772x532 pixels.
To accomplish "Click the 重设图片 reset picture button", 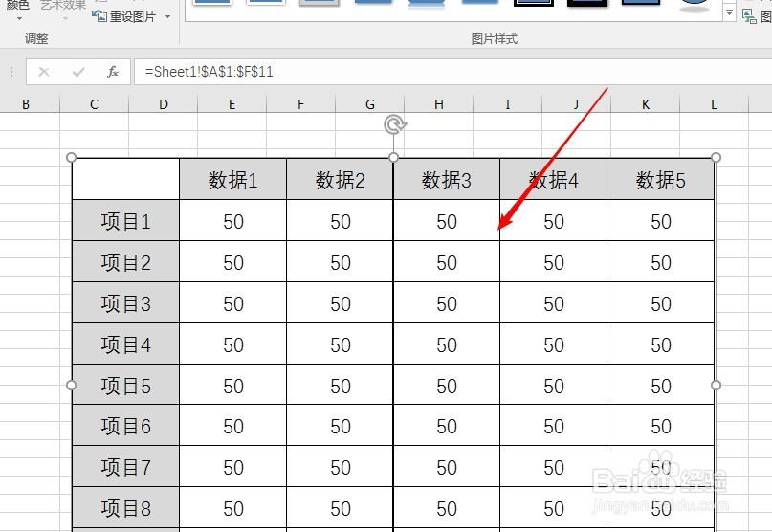I will [x=124, y=17].
